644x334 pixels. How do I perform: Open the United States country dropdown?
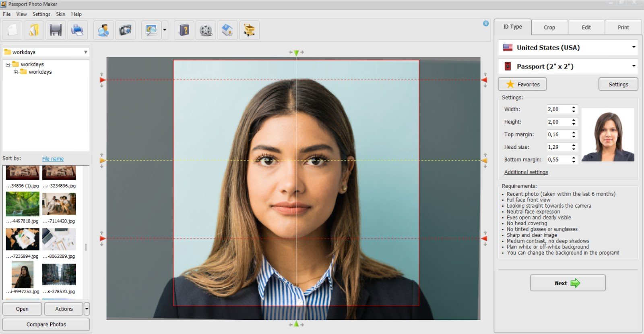(634, 48)
